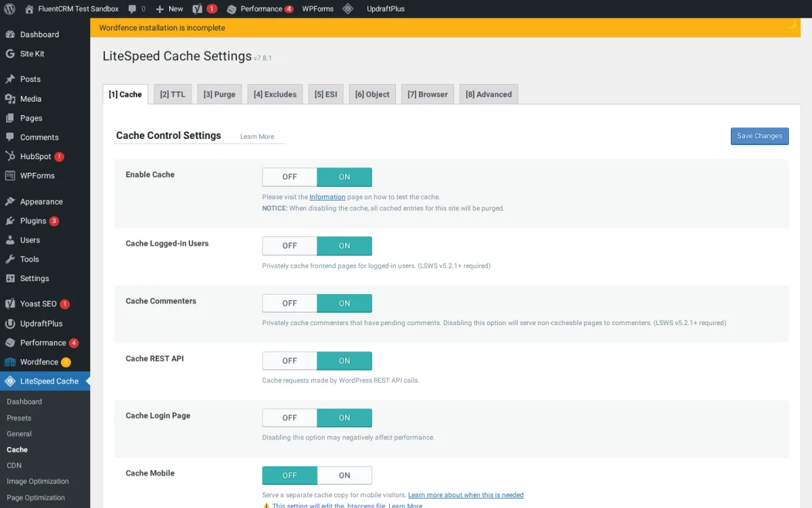Screen dimensions: 812x508
Task: Click the Plugins plug icon
Action: coord(10,221)
